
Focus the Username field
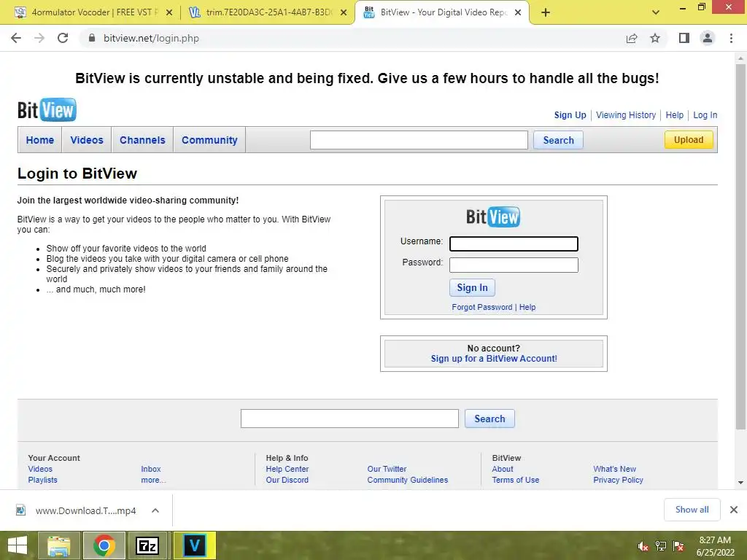coord(514,244)
